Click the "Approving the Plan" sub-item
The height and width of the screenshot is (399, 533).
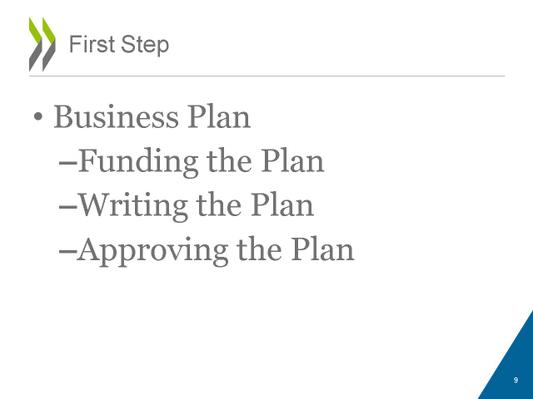click(206, 250)
